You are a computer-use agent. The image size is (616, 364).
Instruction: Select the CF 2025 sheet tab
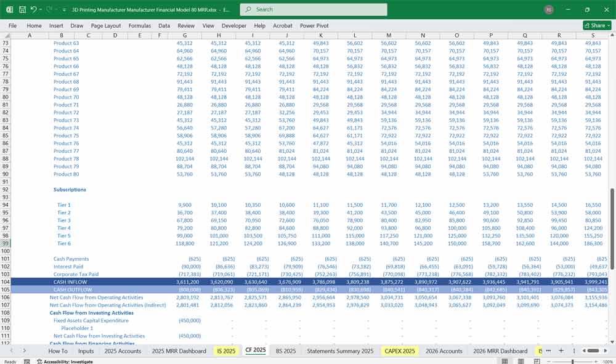click(x=256, y=350)
